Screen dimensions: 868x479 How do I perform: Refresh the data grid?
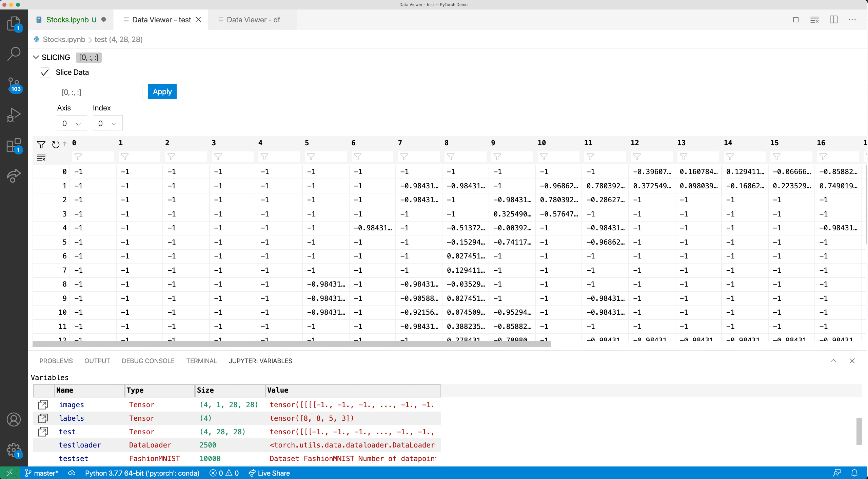coord(55,145)
